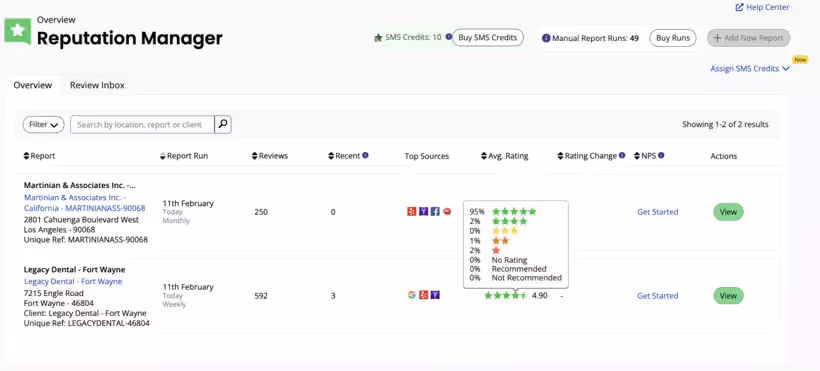The image size is (820, 371).
Task: Click the two-star 1% row in tooltip
Action: (489, 241)
